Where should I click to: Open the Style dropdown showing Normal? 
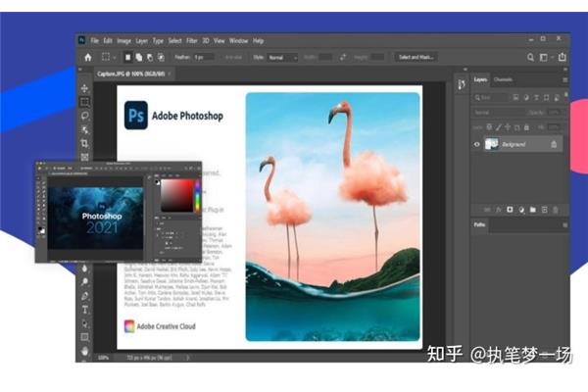click(x=283, y=58)
